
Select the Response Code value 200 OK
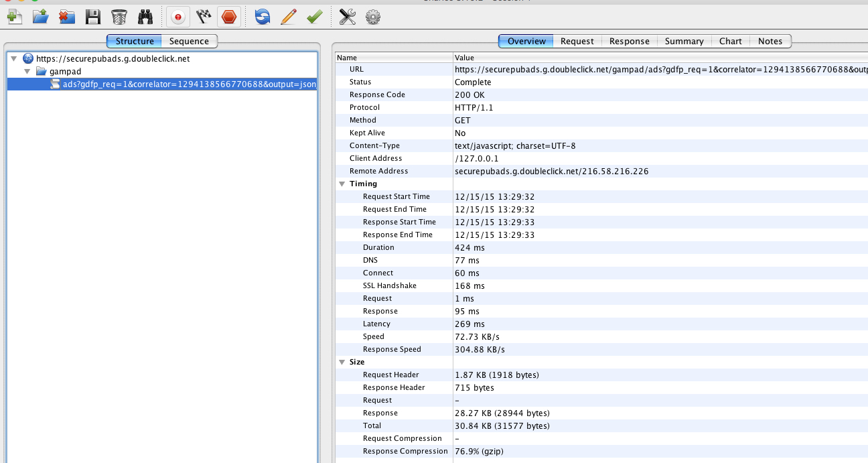(x=469, y=94)
